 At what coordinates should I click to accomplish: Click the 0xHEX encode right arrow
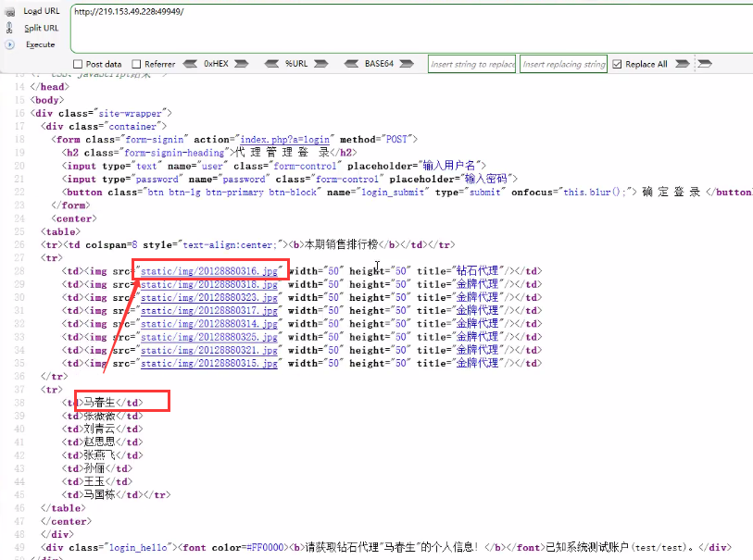click(241, 64)
